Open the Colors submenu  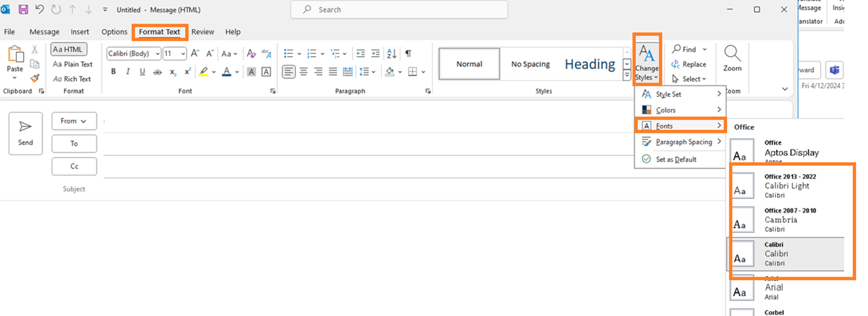680,110
